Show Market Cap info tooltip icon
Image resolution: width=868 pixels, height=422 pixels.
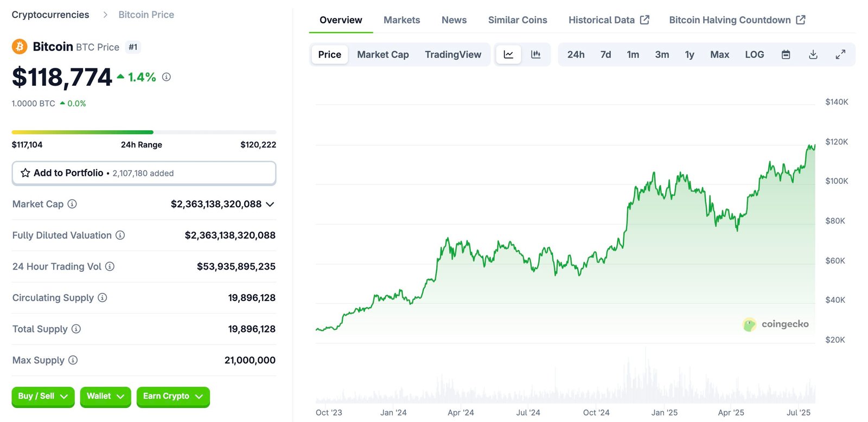(x=72, y=204)
